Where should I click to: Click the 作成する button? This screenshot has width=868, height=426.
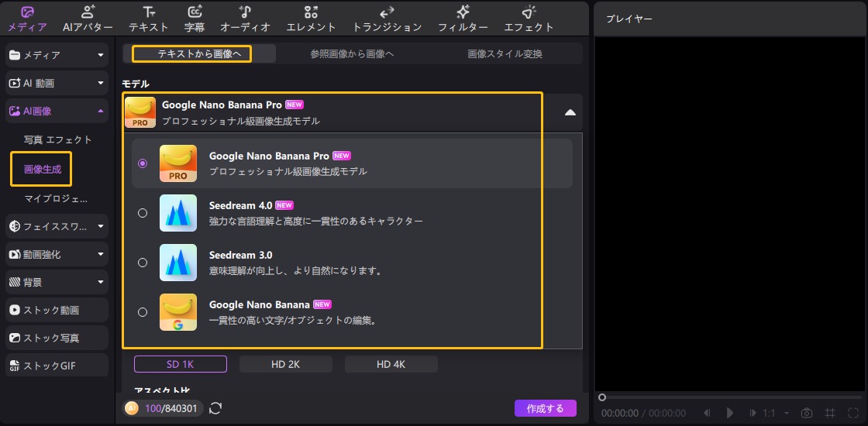coord(546,408)
